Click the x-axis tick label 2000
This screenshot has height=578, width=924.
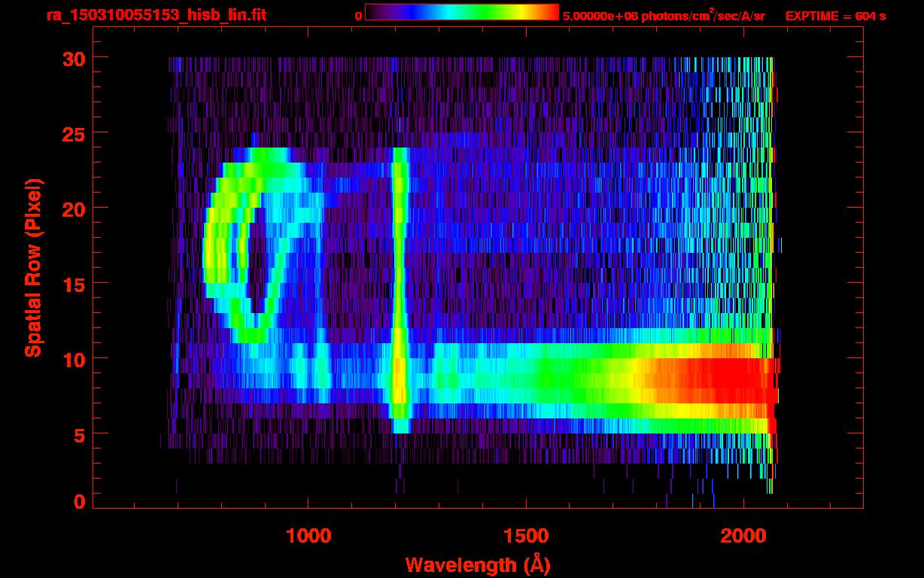coord(743,536)
